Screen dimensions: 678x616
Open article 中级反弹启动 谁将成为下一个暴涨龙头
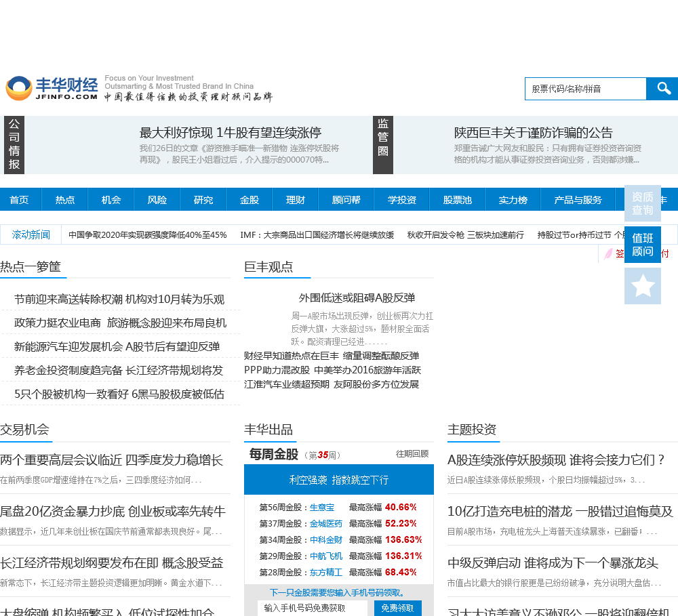[553, 563]
